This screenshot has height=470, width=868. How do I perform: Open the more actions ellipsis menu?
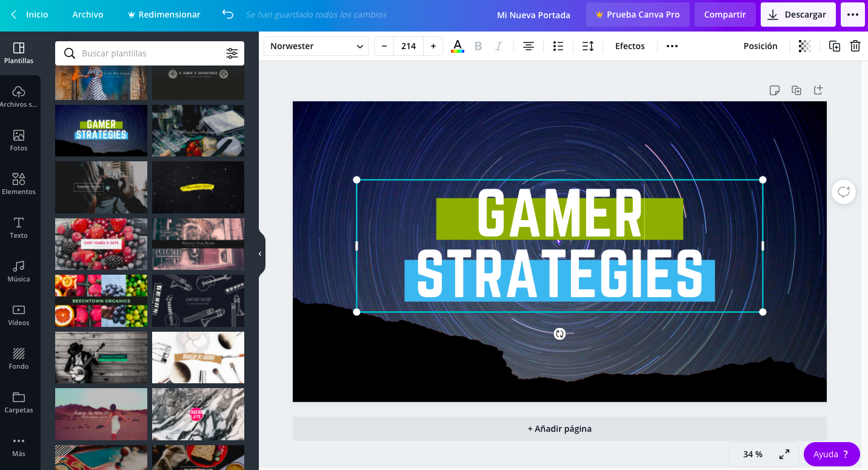(853, 15)
